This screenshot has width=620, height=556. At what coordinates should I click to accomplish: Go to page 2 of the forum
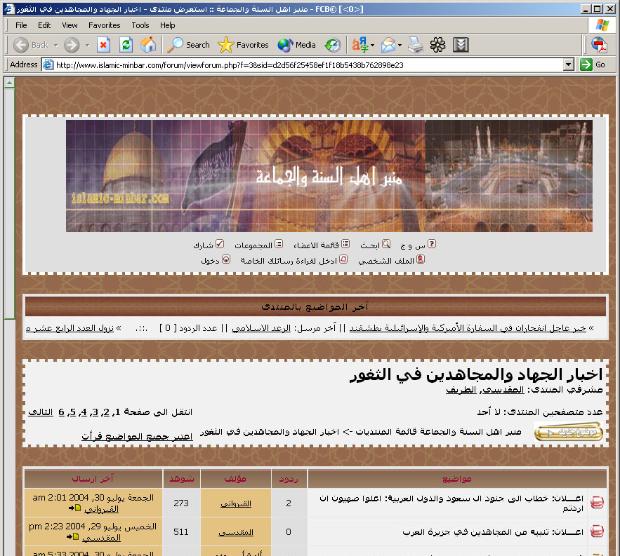tap(106, 412)
